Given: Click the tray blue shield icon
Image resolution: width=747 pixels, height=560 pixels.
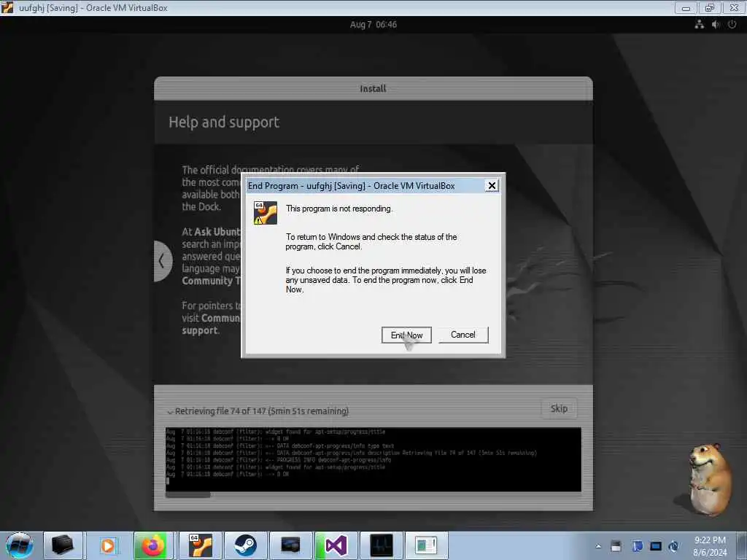Looking at the screenshot, I should click(x=637, y=546).
